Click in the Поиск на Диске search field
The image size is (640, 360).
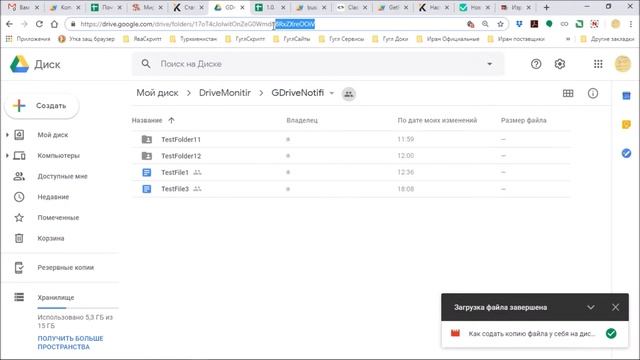pos(318,64)
